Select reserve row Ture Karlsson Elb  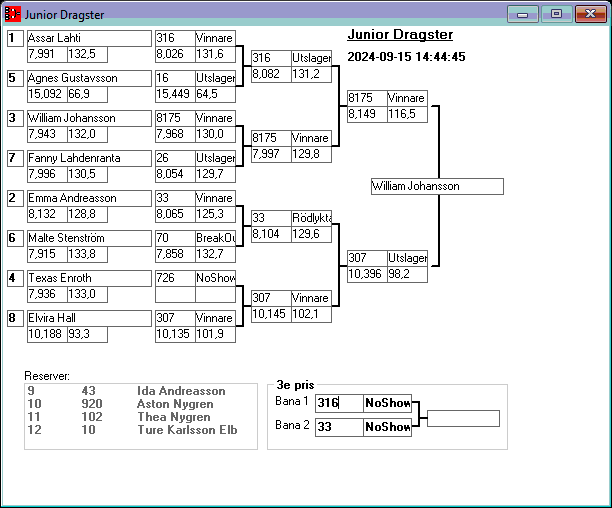click(141, 430)
